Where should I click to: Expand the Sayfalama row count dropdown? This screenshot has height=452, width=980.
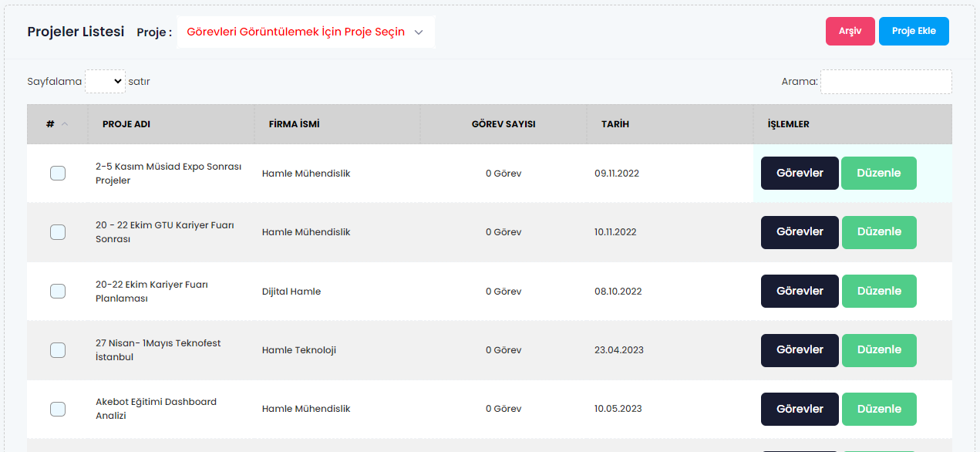click(105, 81)
